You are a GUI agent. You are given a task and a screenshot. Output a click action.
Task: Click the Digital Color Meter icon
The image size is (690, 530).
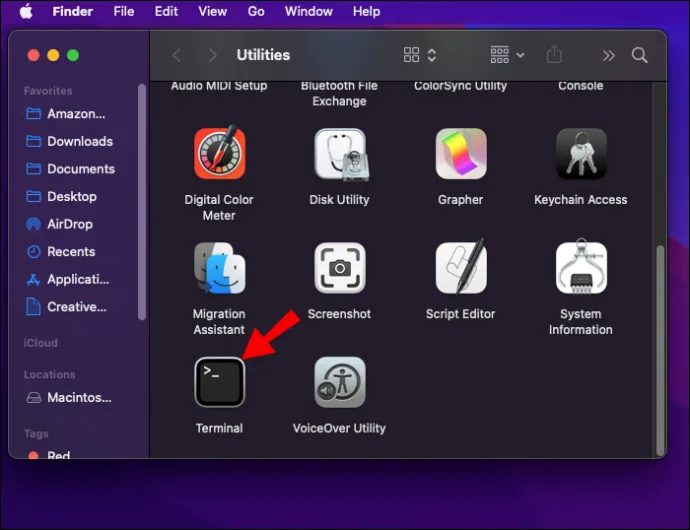(220, 152)
